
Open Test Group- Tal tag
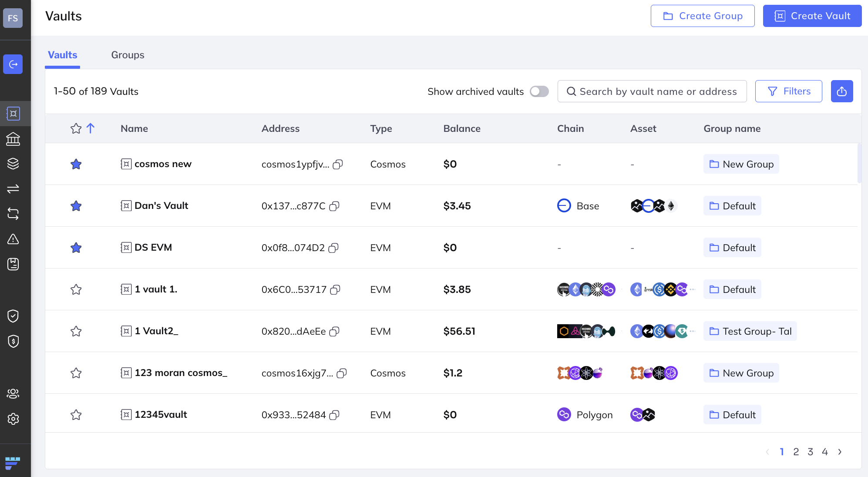click(750, 331)
